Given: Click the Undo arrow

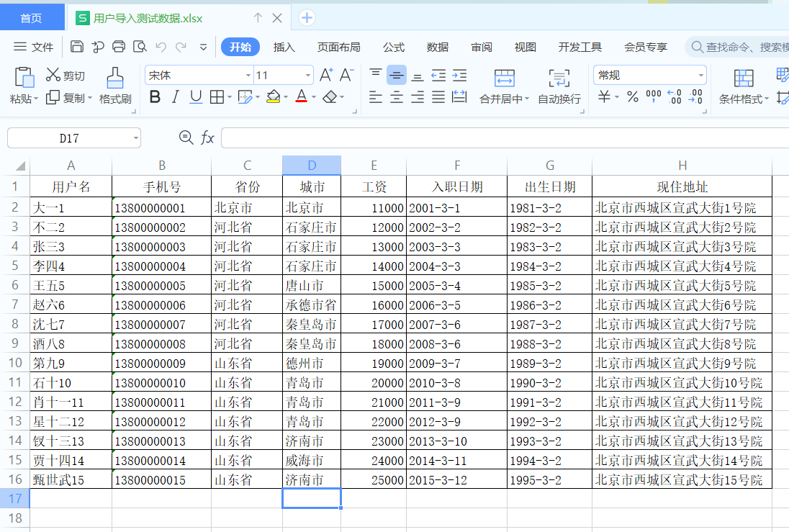Looking at the screenshot, I should tap(161, 48).
